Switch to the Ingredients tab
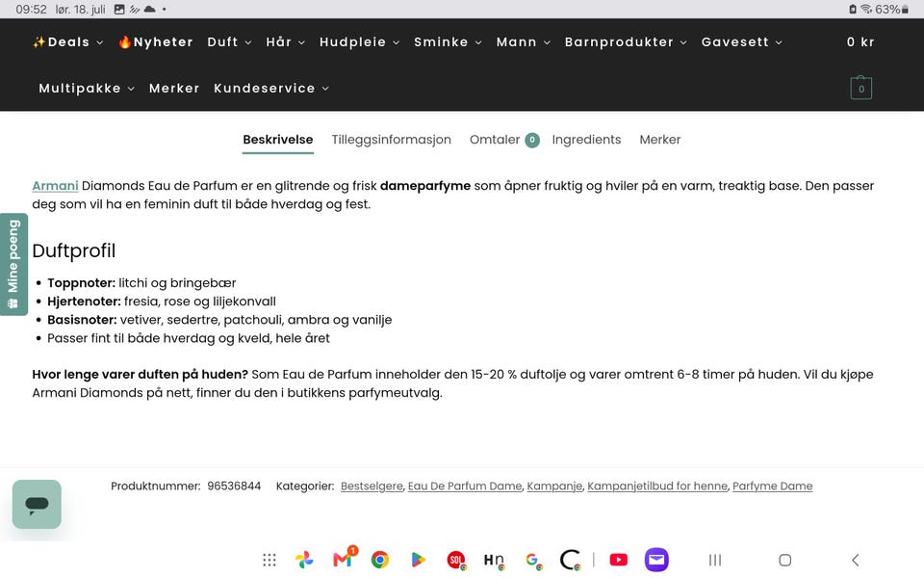The image size is (924, 578). coord(586,140)
